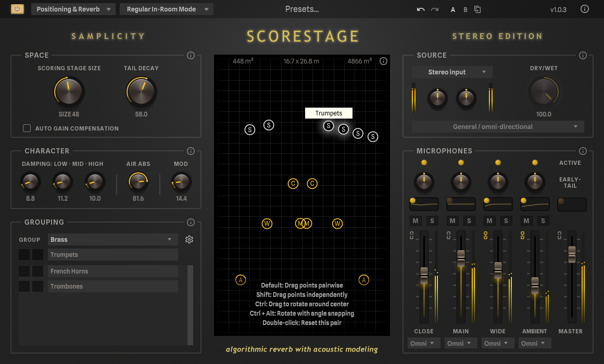Select the French Horns group row

[x=112, y=271]
